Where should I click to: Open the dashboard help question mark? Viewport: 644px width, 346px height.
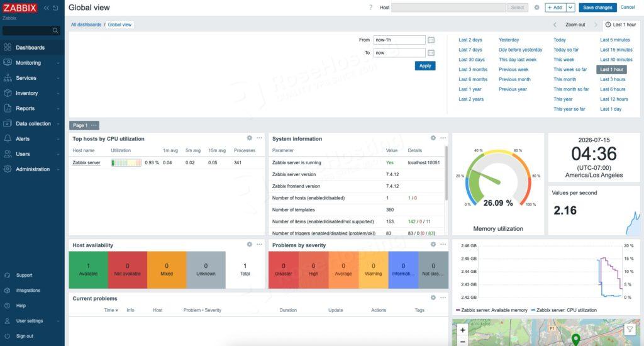(371, 8)
